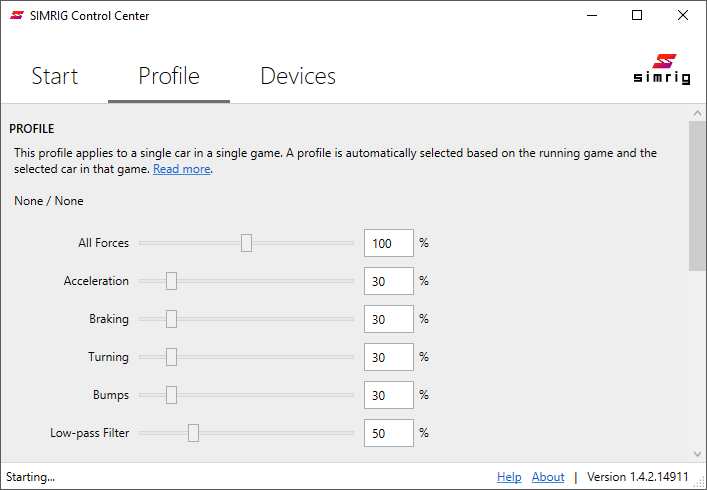Focus the All Forces percentage field

pyautogui.click(x=389, y=243)
